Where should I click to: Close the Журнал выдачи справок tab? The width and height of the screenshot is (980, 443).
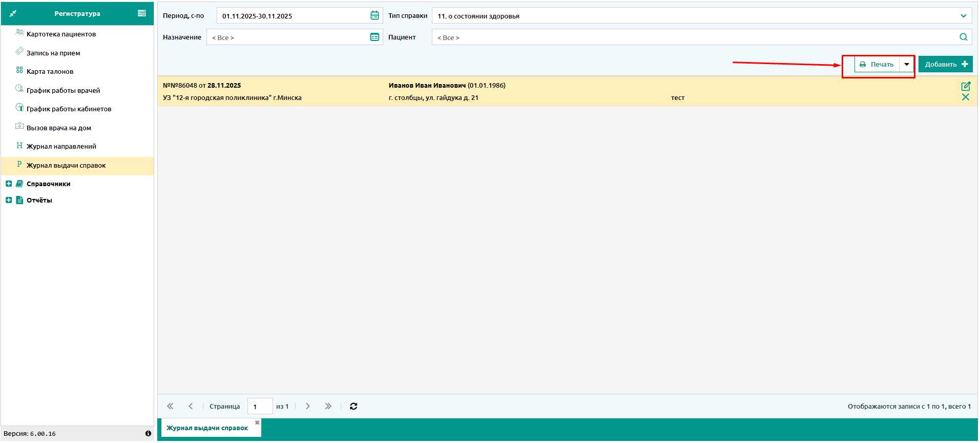pos(257,423)
